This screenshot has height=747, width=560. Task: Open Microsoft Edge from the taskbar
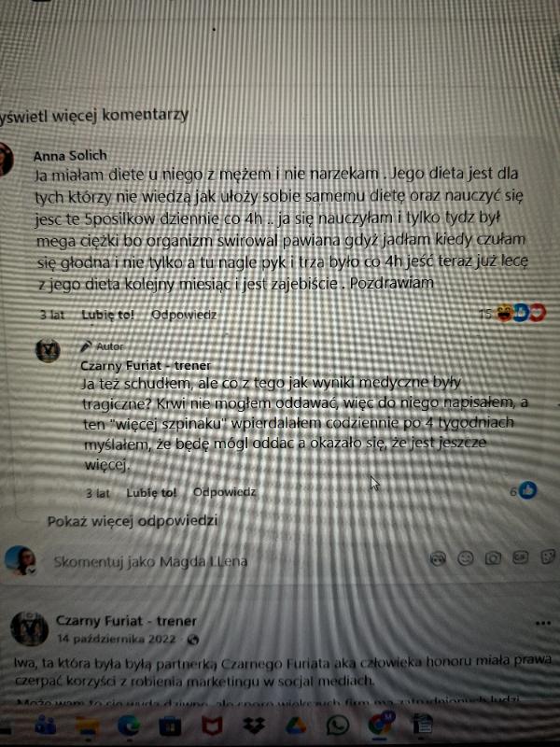click(x=129, y=726)
